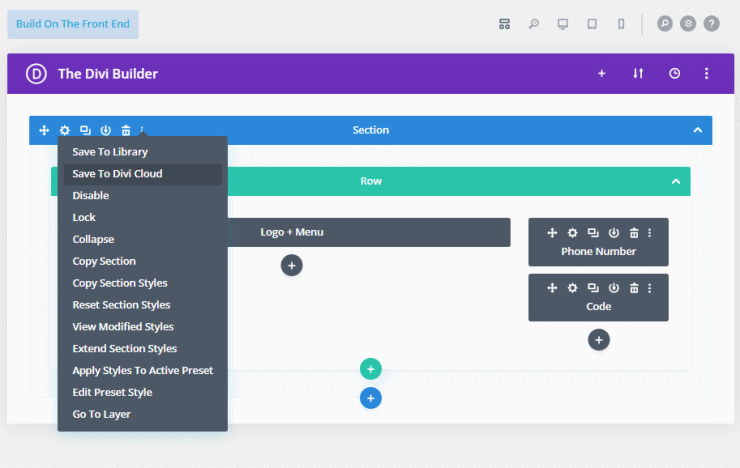This screenshot has width=740, height=468.
Task: Delete the Phone Number module
Action: (634, 233)
